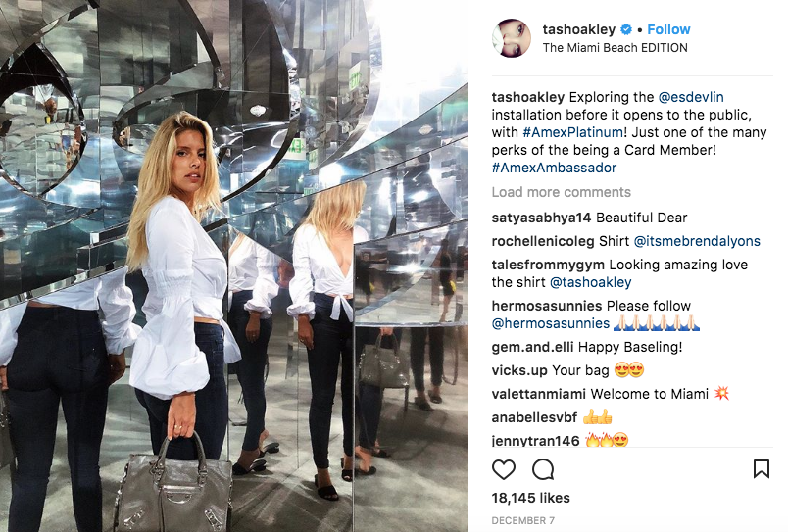Open The Miami Beach EDITION location
788x532 pixels.
pos(615,48)
